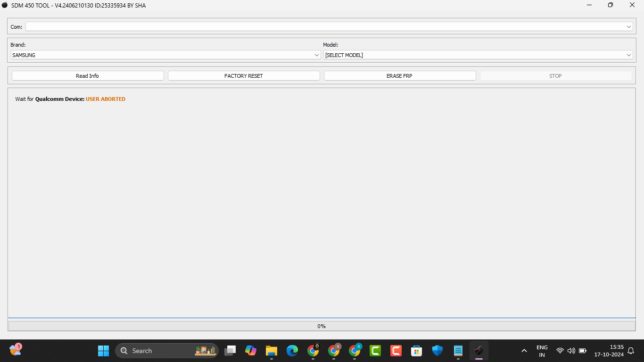Open Wi-Fi network settings icon
This screenshot has width=644, height=362.
[560, 351]
